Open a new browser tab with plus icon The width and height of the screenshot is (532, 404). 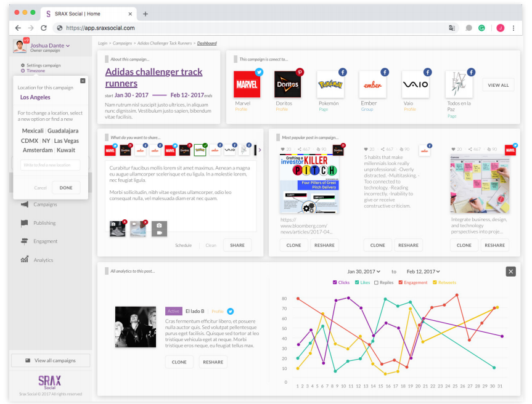point(145,14)
